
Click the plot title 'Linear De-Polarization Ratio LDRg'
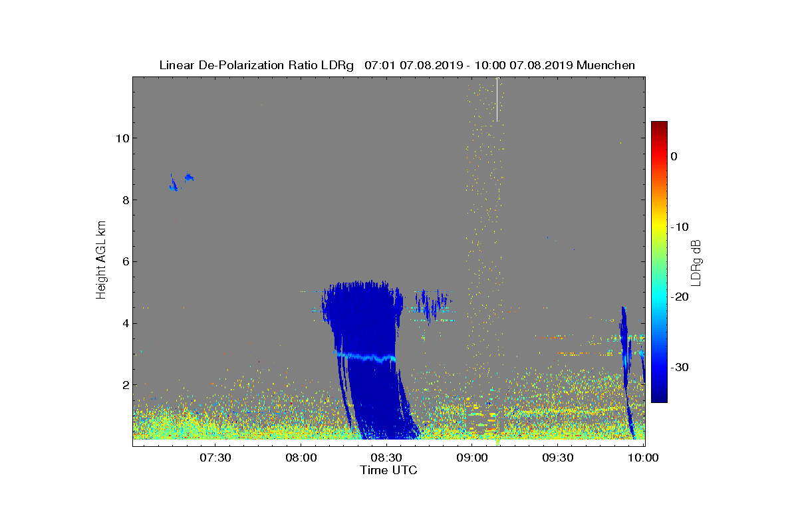257,65
